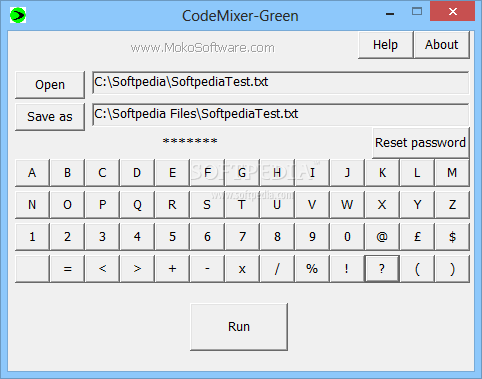Select the letter M key
The height and width of the screenshot is (379, 482).
tap(452, 173)
